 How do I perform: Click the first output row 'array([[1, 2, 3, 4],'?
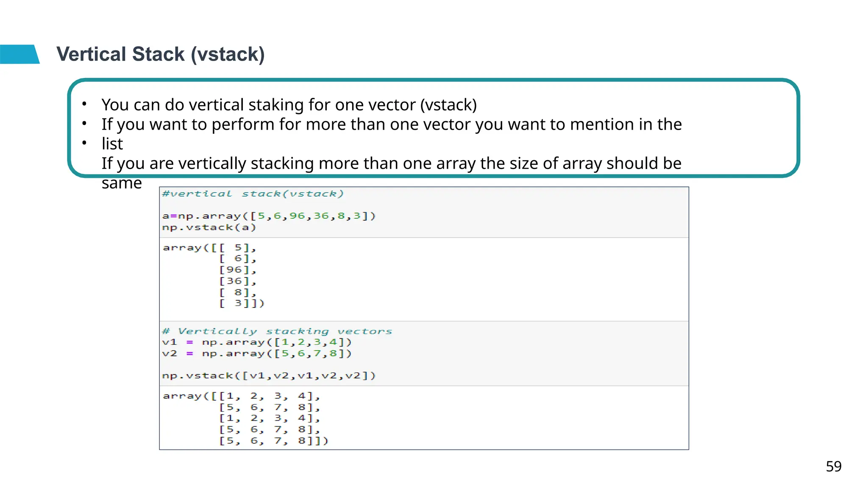(242, 396)
